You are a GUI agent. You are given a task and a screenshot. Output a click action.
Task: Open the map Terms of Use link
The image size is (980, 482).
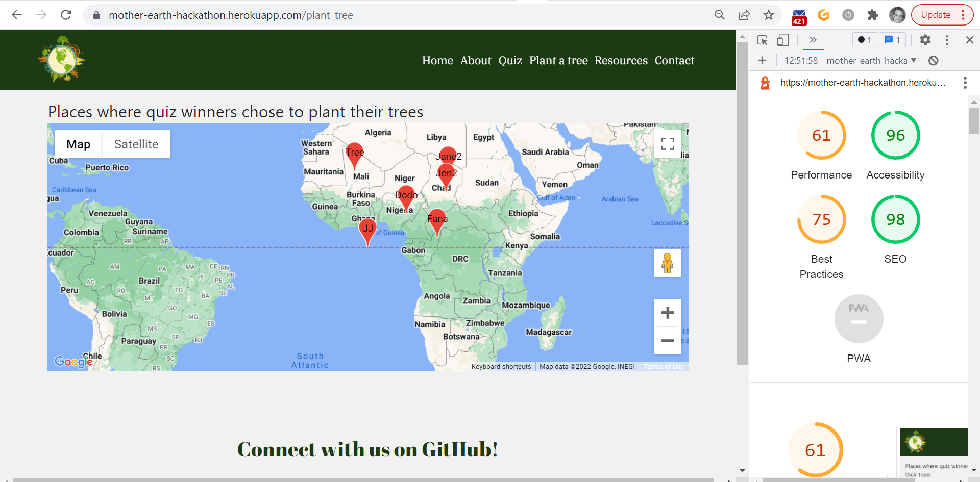coord(664,367)
